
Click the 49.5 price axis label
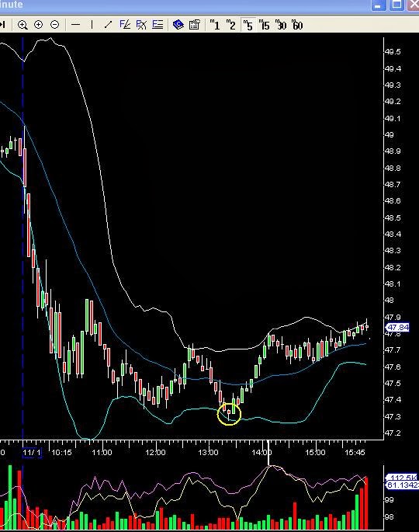point(393,51)
